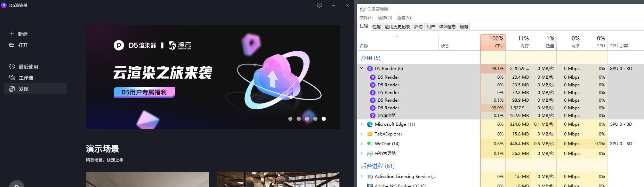Click the D5渲染器 process icon
644x187 pixels.
(373, 116)
